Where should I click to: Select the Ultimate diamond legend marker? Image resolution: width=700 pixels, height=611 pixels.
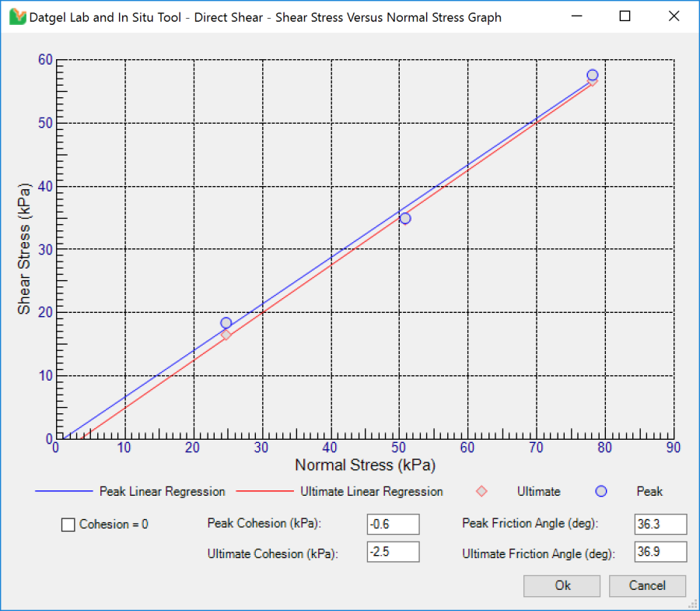pos(483,491)
